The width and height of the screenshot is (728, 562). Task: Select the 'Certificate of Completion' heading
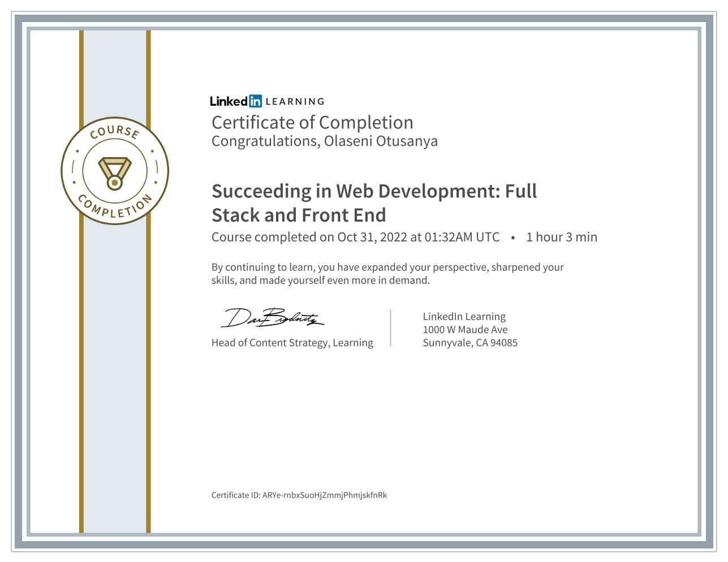coord(312,123)
